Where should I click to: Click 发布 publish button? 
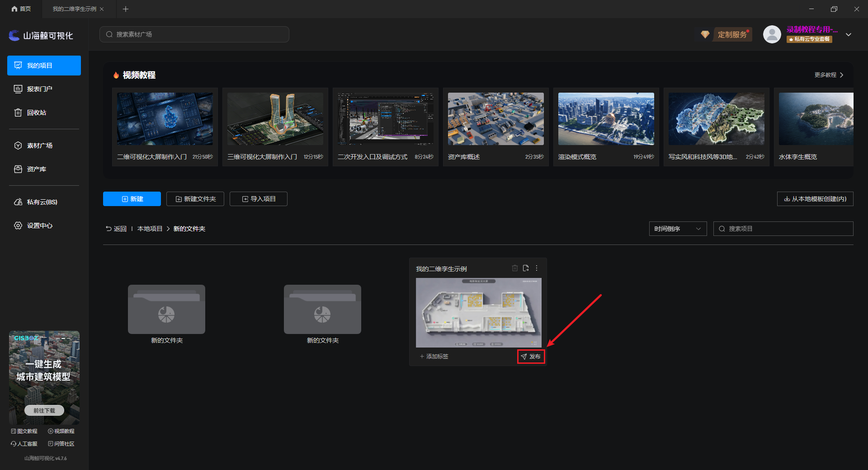coord(531,357)
